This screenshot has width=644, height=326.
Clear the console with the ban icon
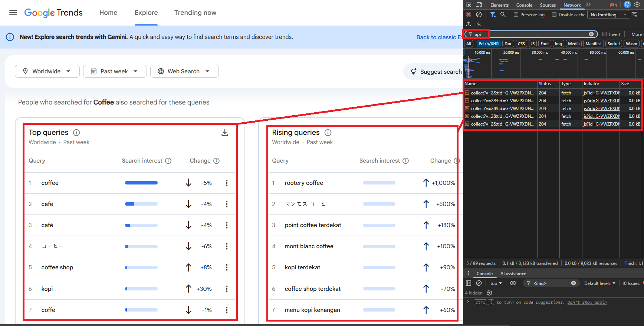click(479, 283)
